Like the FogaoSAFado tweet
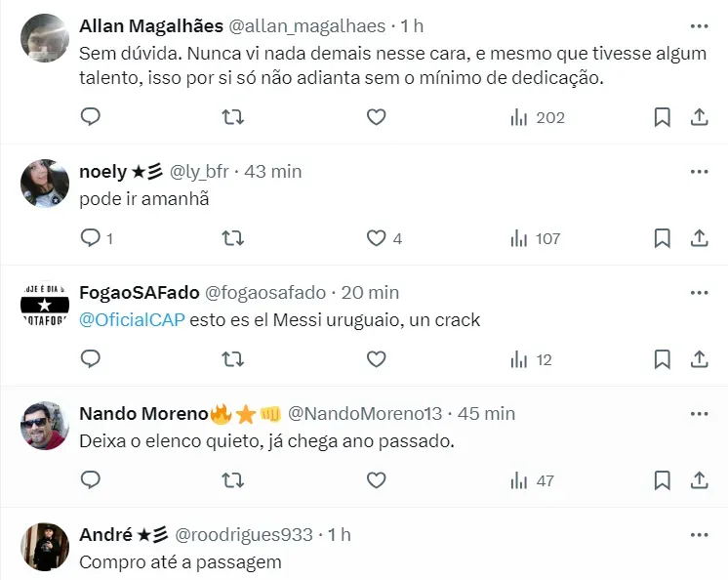This screenshot has width=728, height=580. [377, 359]
